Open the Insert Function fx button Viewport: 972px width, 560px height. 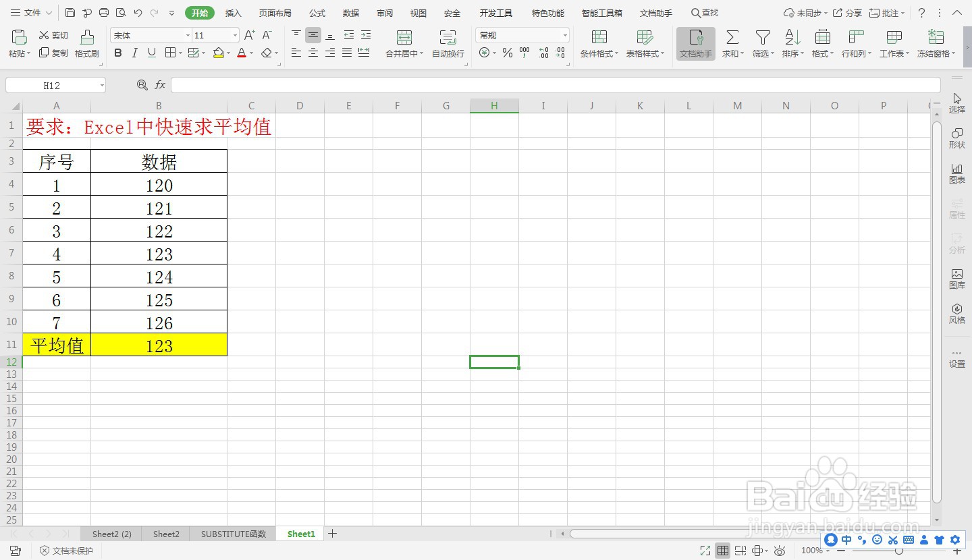tap(160, 85)
